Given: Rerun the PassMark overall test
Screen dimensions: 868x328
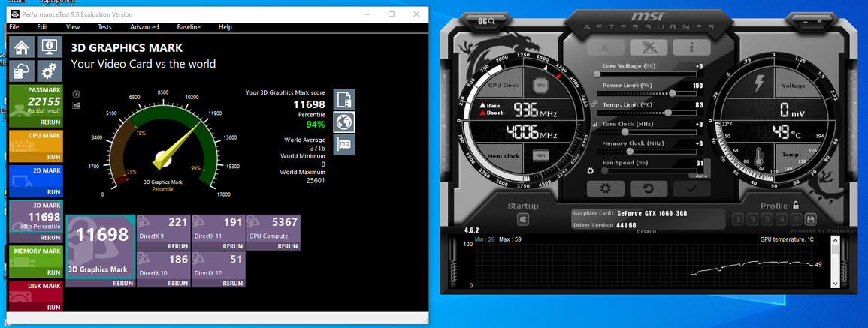Looking at the screenshot, I should pos(50,122).
